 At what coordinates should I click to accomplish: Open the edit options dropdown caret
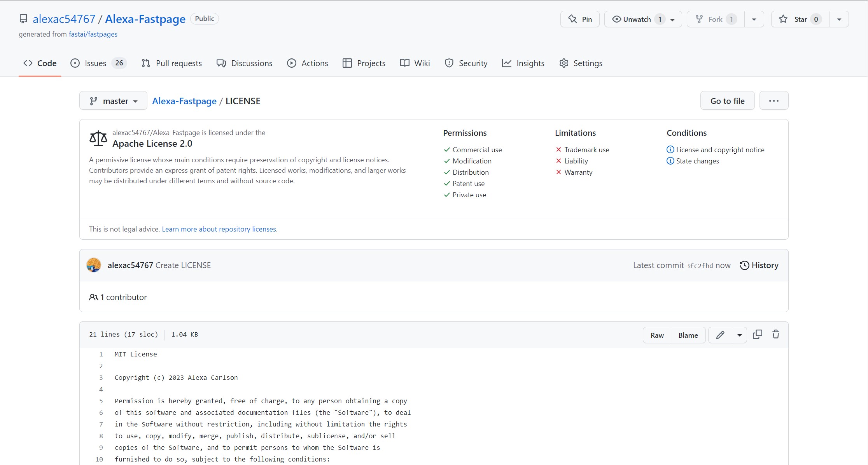[x=739, y=335]
